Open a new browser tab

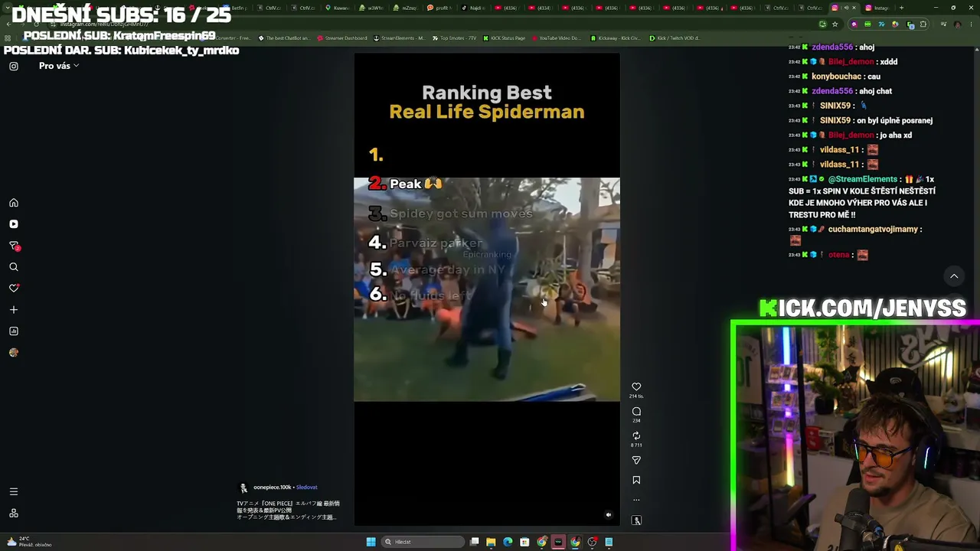tap(901, 8)
